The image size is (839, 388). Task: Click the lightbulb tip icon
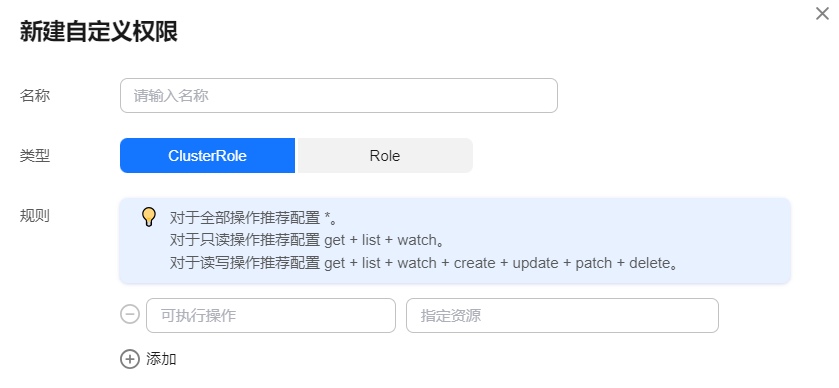click(149, 217)
